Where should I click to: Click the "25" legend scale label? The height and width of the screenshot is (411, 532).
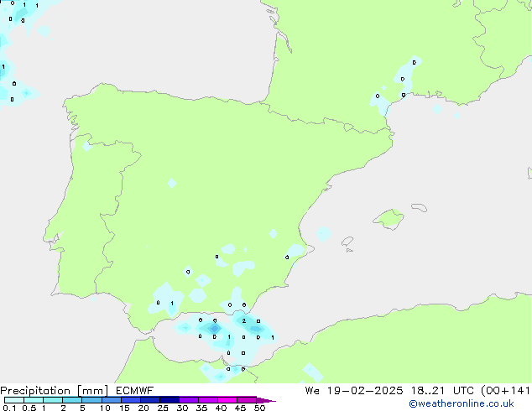click(163, 408)
